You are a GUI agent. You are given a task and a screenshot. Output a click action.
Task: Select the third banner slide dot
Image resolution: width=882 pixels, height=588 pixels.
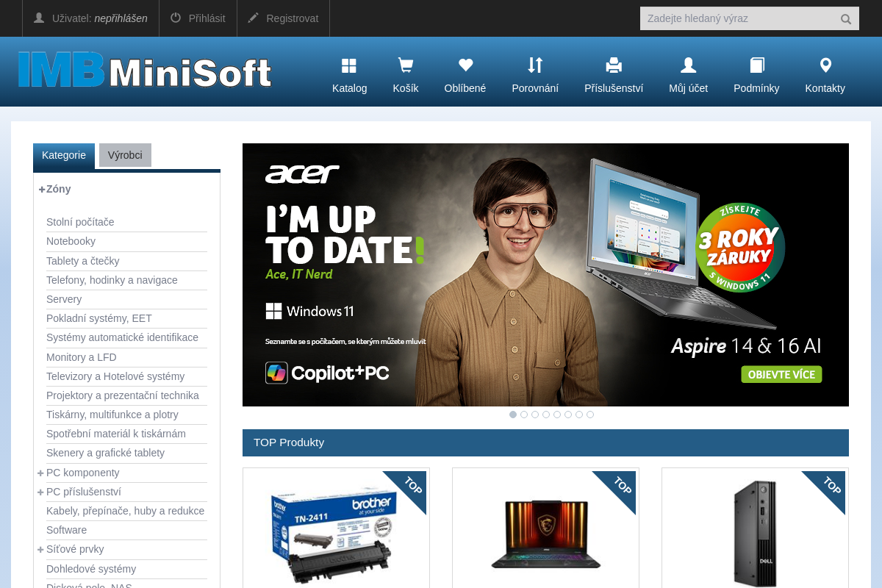[535, 415]
